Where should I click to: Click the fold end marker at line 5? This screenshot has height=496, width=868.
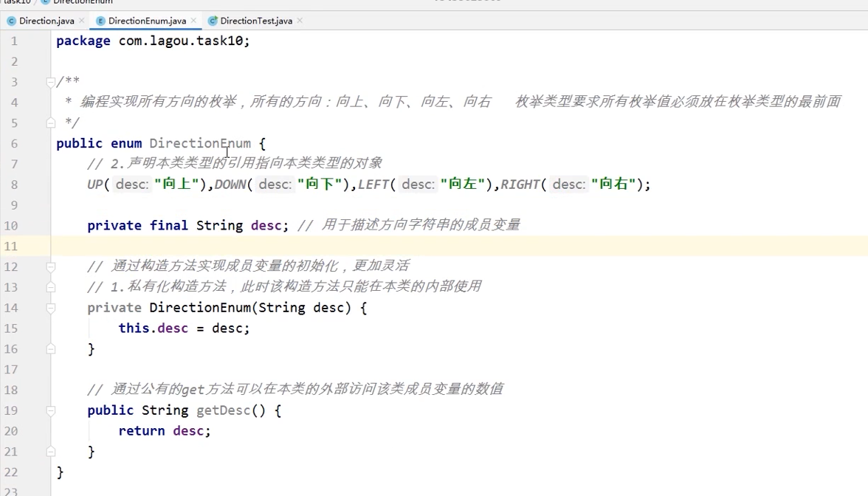point(50,123)
